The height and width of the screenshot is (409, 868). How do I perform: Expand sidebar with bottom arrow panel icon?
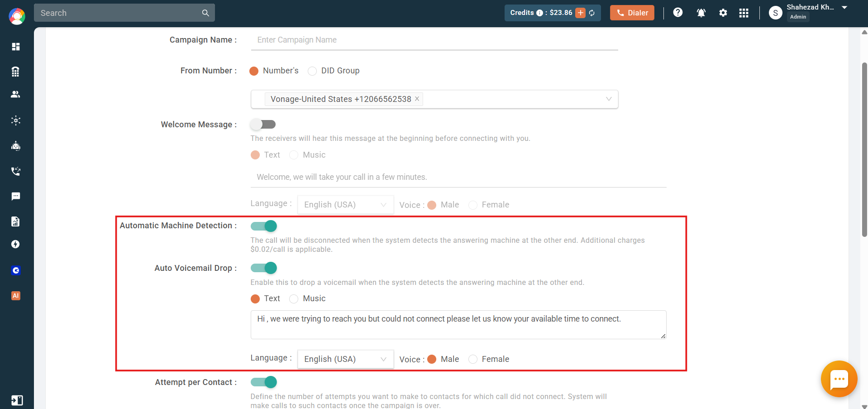click(17, 400)
